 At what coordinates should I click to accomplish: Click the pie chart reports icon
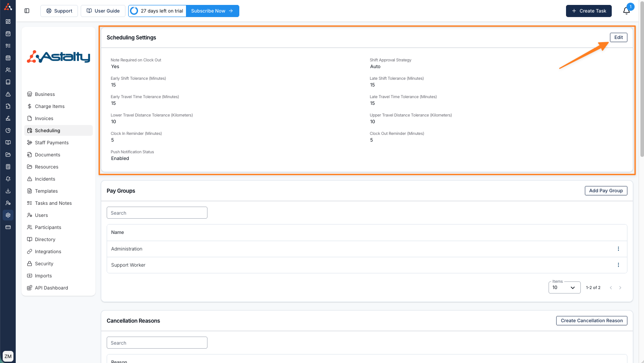[x=8, y=130]
